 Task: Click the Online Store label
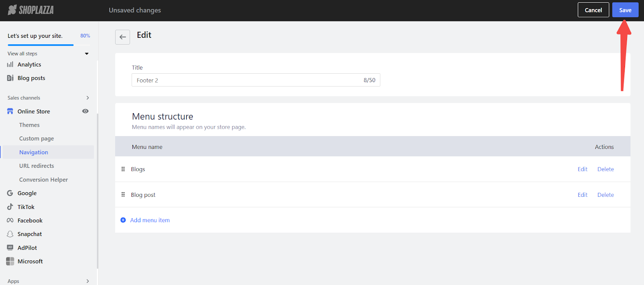[x=34, y=112]
